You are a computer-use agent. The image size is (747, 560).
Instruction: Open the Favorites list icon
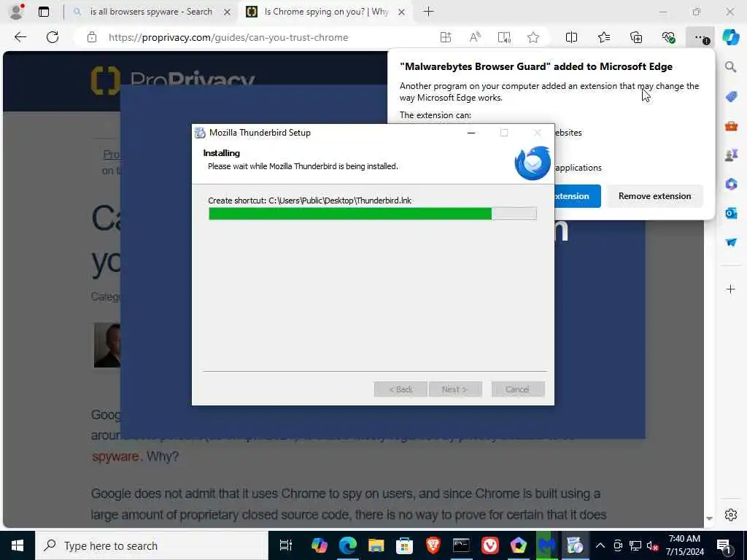603,37
